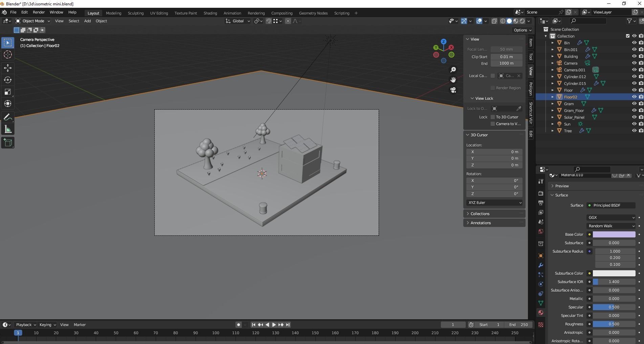The image size is (644, 344).
Task: Pick the Rotate tool
Action: tap(8, 80)
